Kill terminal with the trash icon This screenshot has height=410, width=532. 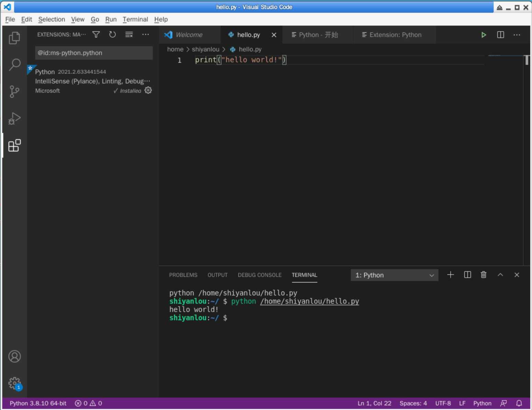coord(484,275)
